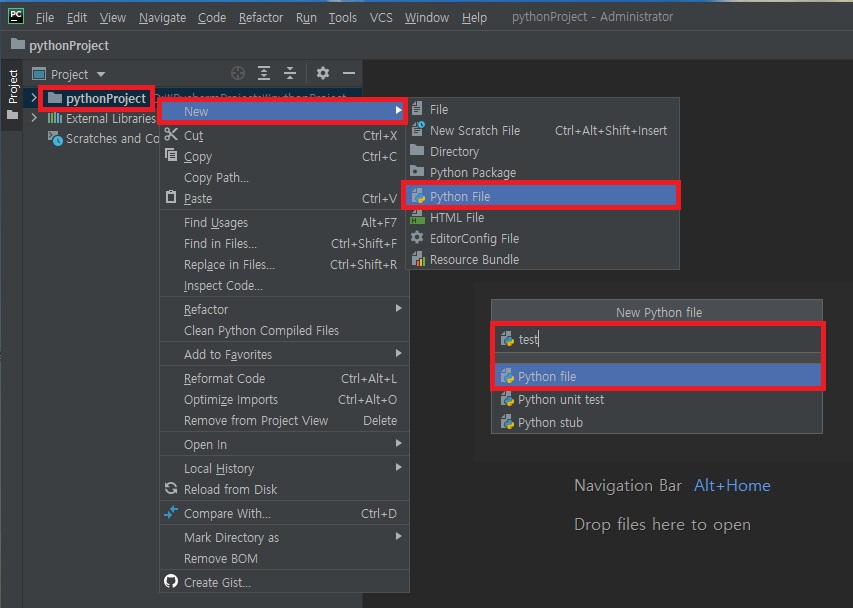Click the Python Package folder icon
This screenshot has width=853, height=608.
417,172
